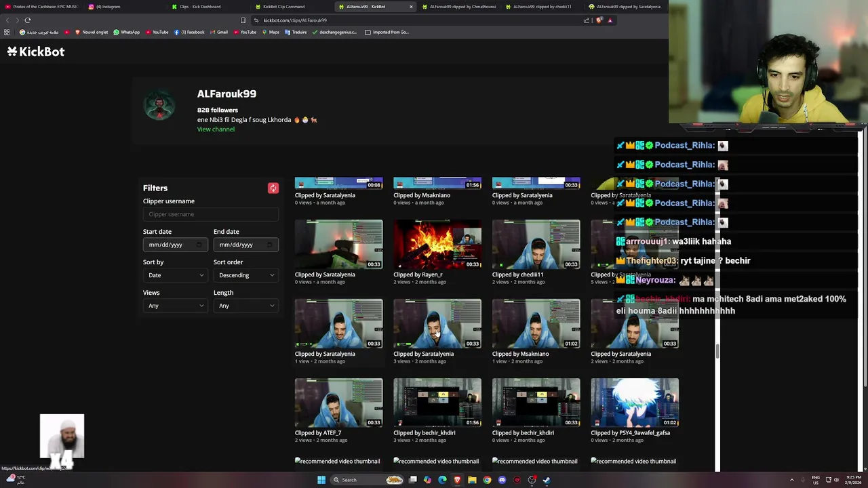
Task: Click the KickBot logo
Action: click(36, 52)
